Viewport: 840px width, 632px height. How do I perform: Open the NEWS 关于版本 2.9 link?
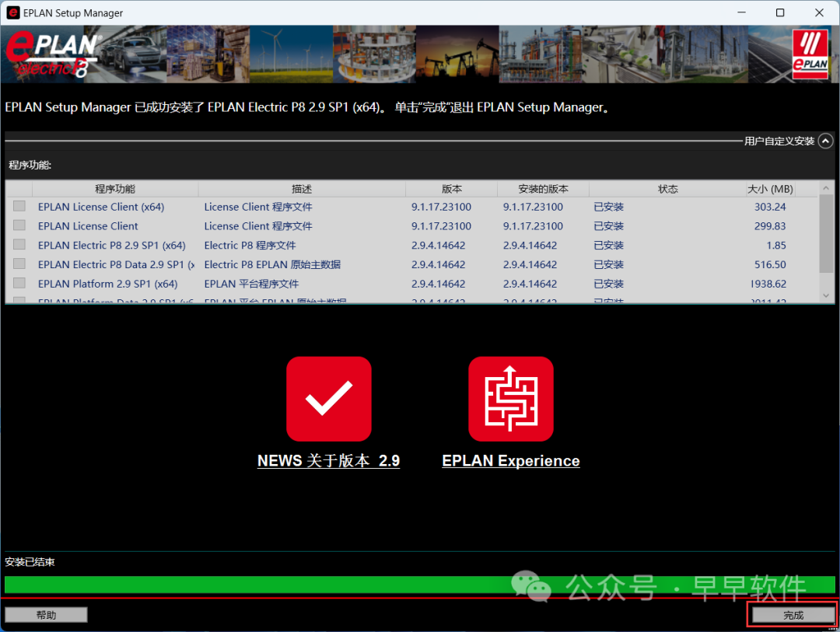click(328, 461)
